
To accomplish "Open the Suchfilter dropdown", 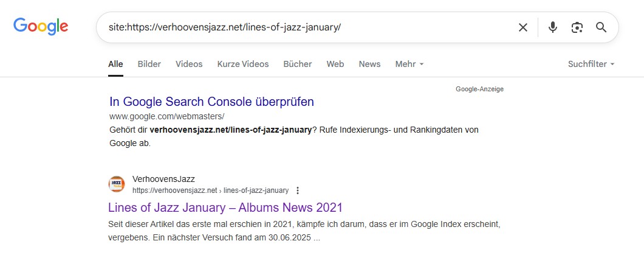I will [x=591, y=64].
